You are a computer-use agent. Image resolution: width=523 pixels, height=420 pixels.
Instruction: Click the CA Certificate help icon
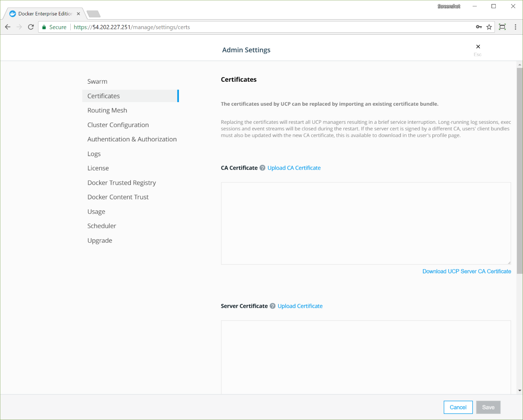click(262, 168)
